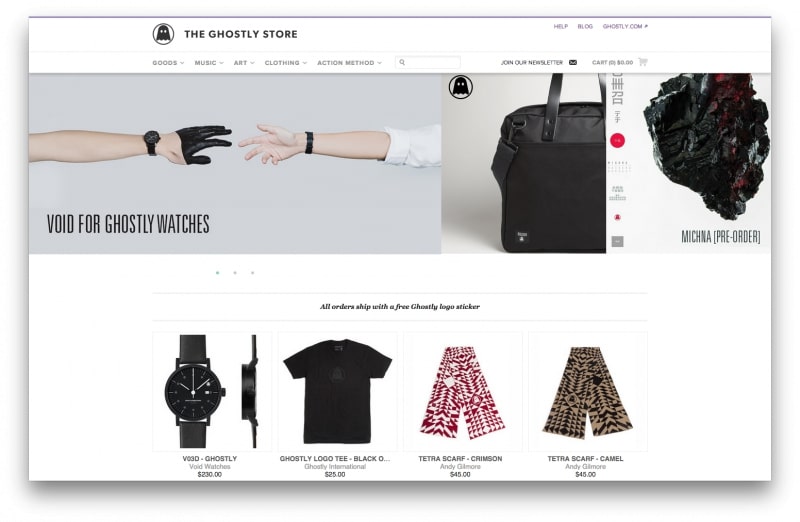Screen dimensions: 800x522
Task: Expand the Goods dropdown menu
Action: coord(168,63)
